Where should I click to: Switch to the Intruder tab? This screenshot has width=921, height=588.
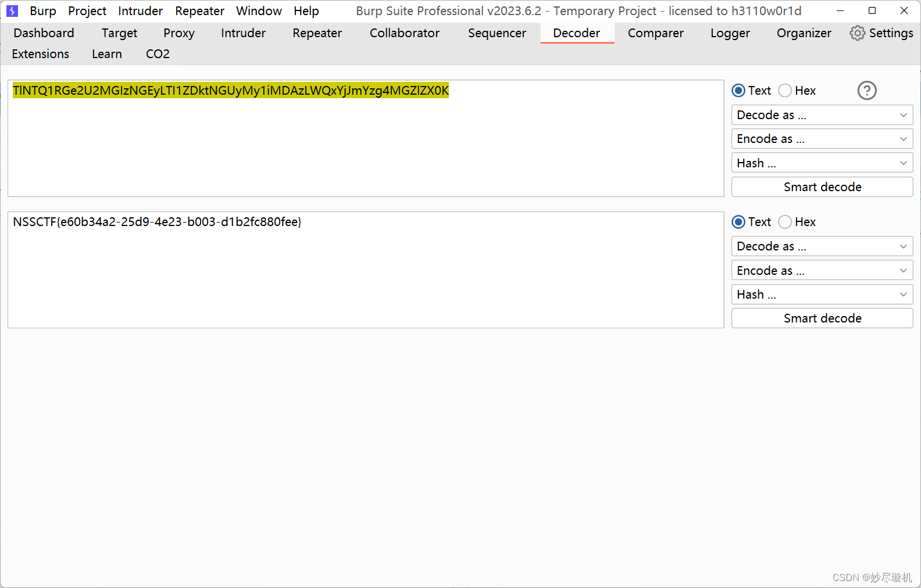click(x=243, y=33)
